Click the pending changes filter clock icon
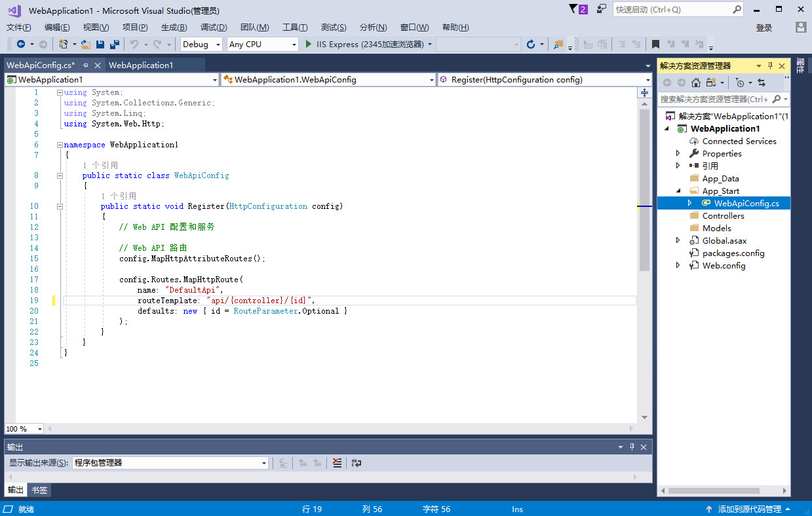The height and width of the screenshot is (516, 812). tap(740, 83)
